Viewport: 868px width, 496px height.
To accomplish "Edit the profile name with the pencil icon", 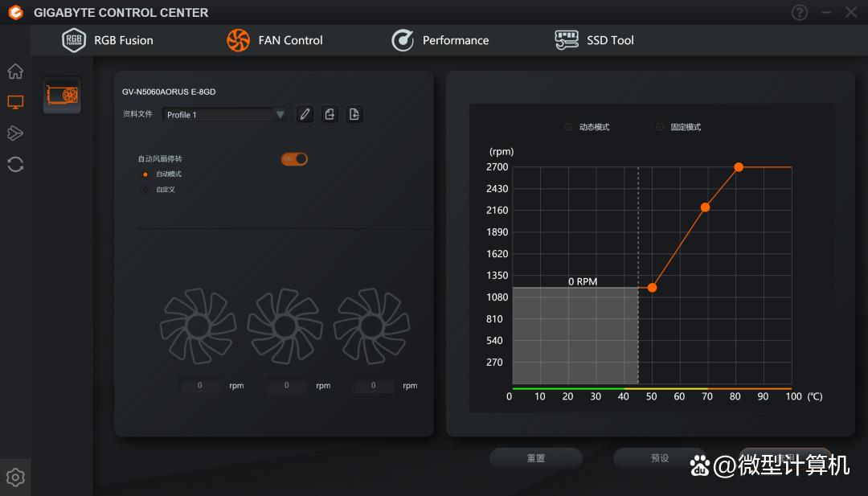I will pyautogui.click(x=305, y=115).
